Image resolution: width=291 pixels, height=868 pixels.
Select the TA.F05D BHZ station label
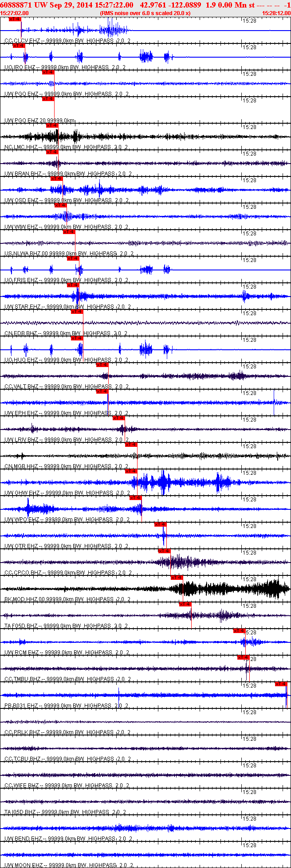[x=66, y=626]
